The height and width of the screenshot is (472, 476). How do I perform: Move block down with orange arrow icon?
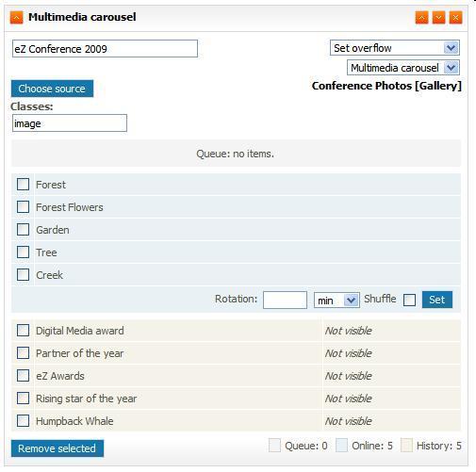(438, 17)
